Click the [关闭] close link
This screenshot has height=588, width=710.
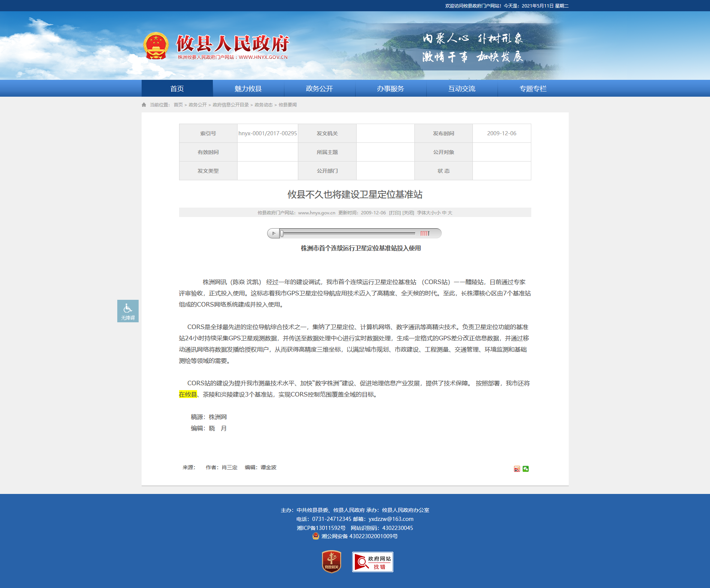(408, 213)
